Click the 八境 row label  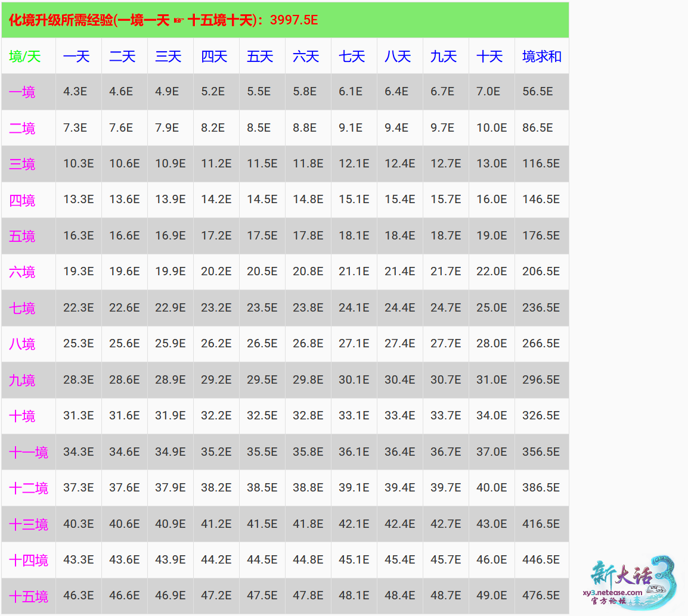(29, 344)
